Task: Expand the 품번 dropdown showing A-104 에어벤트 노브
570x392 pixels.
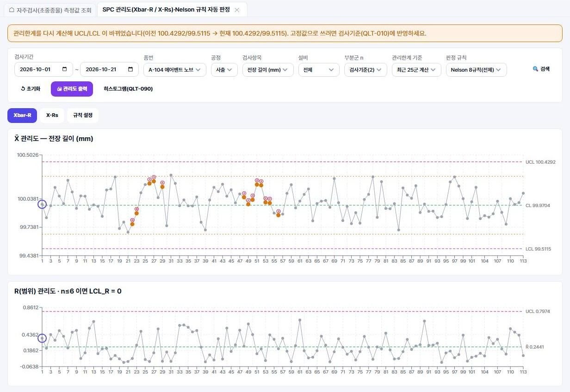Action: click(x=174, y=70)
